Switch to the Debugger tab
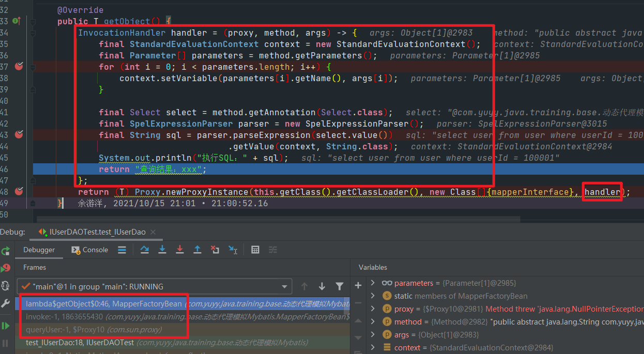The width and height of the screenshot is (644, 354). (39, 250)
